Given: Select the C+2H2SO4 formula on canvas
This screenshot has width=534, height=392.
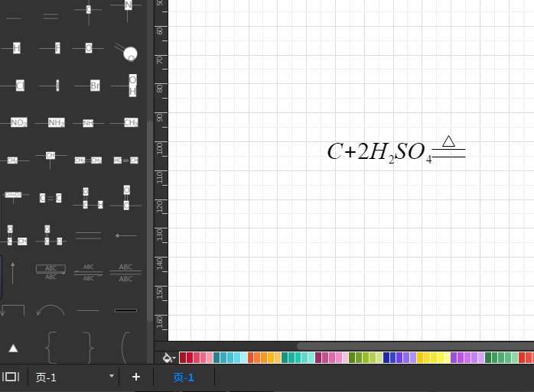Looking at the screenshot, I should [x=379, y=152].
